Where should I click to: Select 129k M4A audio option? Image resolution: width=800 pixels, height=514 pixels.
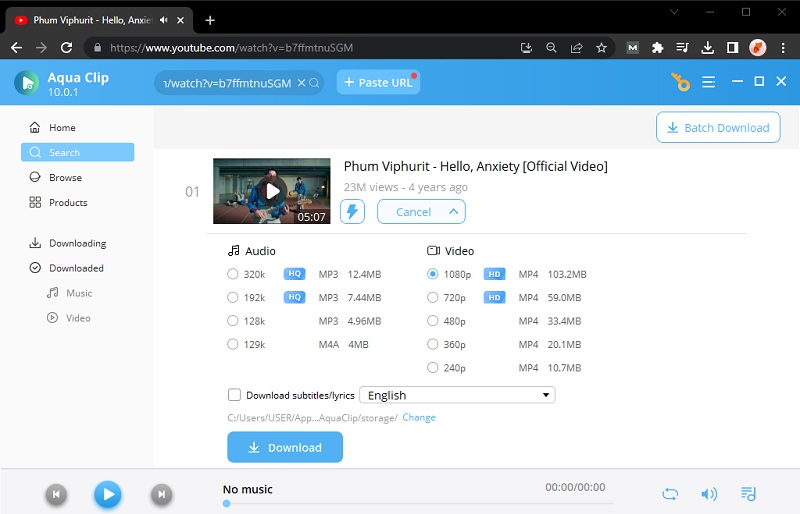(x=233, y=344)
